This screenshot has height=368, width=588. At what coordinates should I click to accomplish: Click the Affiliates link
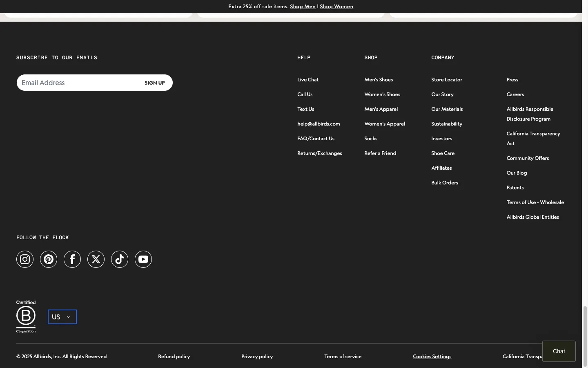click(x=441, y=168)
